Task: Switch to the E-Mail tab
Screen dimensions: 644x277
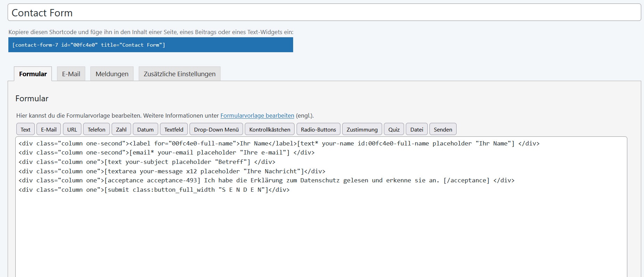Action: (x=71, y=74)
